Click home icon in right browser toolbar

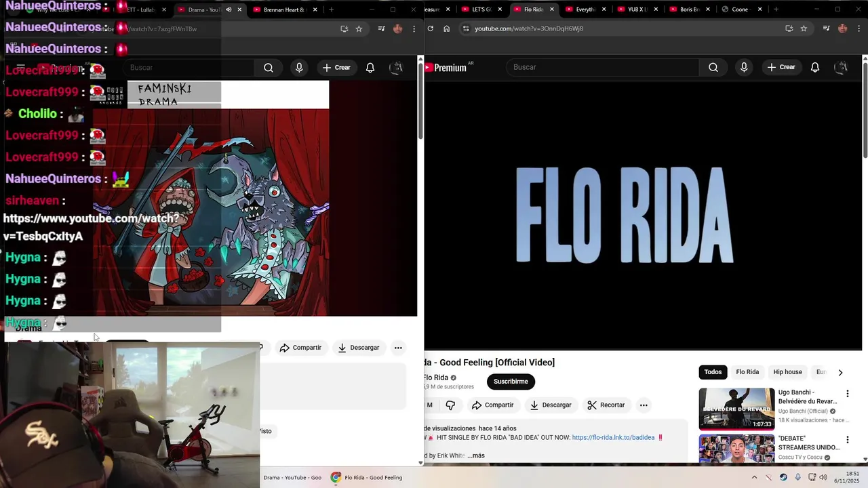[446, 28]
